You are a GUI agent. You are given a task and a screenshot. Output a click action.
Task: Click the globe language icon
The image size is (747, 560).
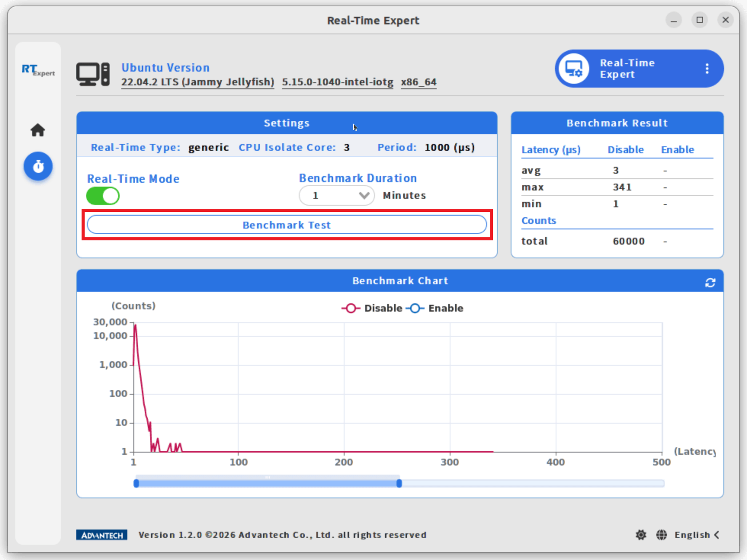[x=662, y=535]
